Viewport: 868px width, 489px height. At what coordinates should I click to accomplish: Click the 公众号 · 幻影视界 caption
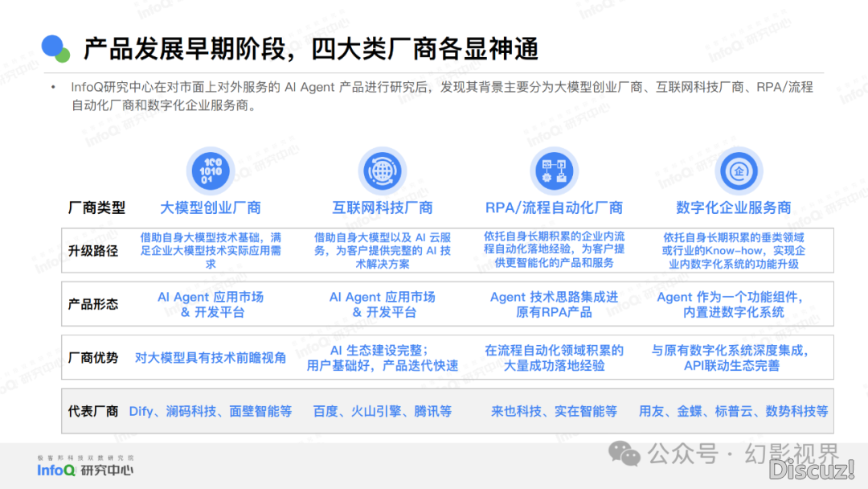tap(743, 454)
